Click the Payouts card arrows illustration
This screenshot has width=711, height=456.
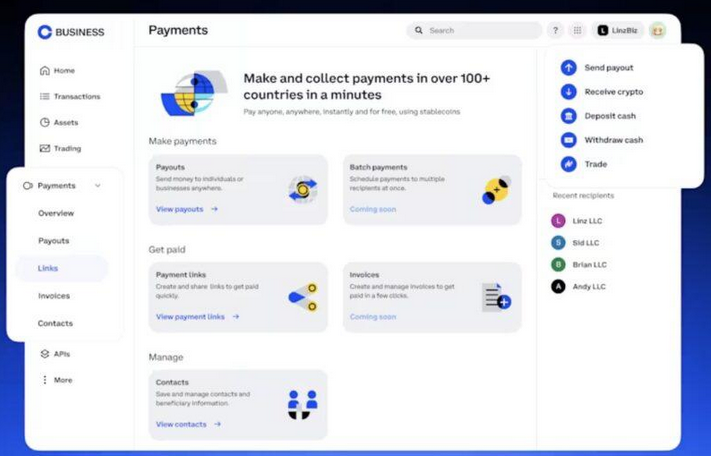pos(303,189)
